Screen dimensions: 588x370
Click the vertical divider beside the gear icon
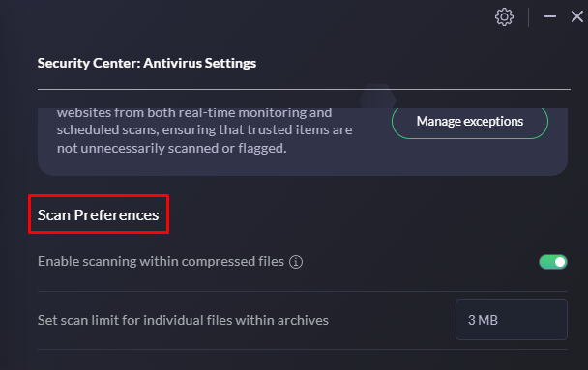coord(528,17)
